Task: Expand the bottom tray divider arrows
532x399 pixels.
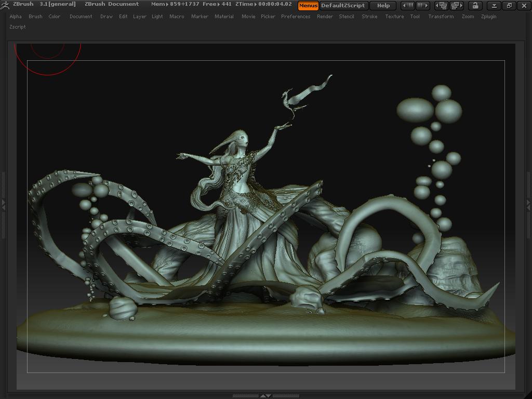Action: click(x=265, y=395)
